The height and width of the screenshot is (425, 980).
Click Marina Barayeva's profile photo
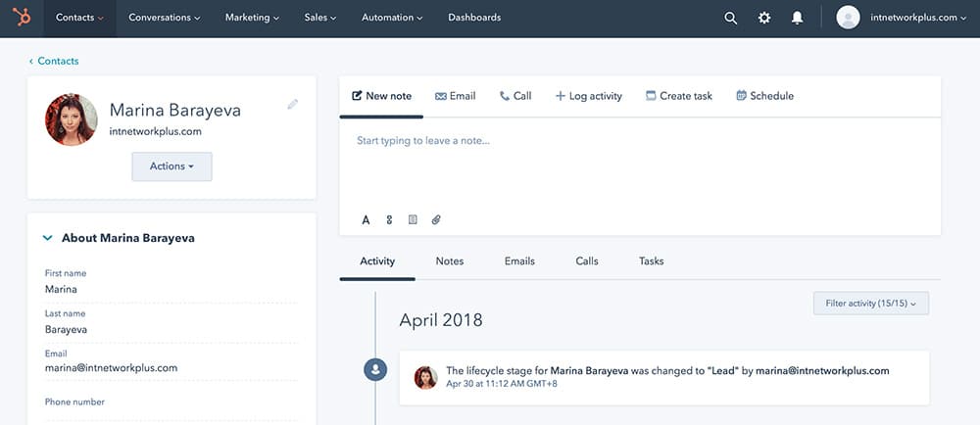tap(72, 119)
